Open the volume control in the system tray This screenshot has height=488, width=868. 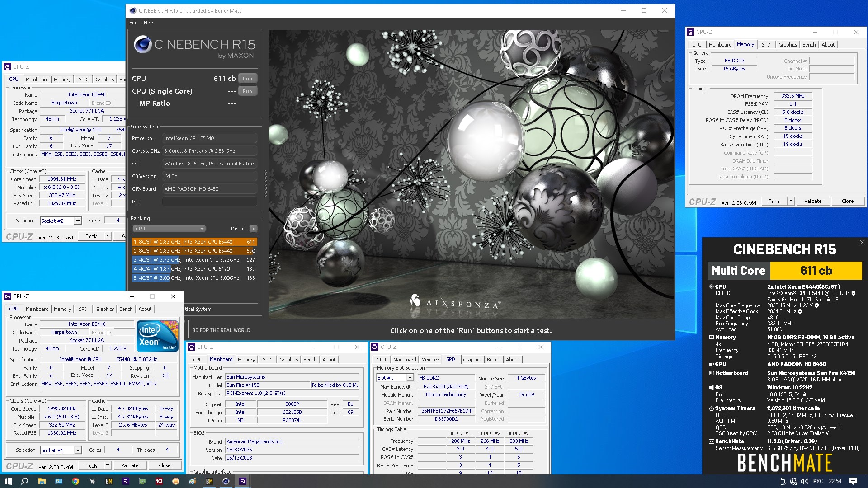805,481
